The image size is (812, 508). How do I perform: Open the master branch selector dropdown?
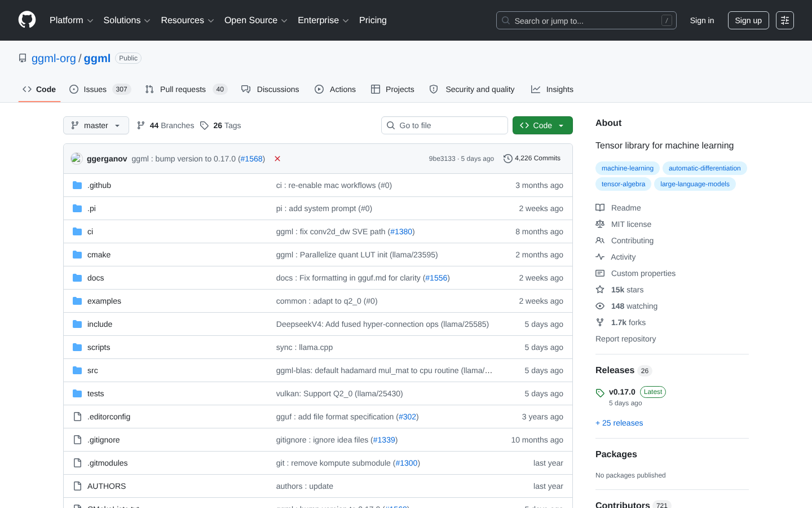pos(96,125)
